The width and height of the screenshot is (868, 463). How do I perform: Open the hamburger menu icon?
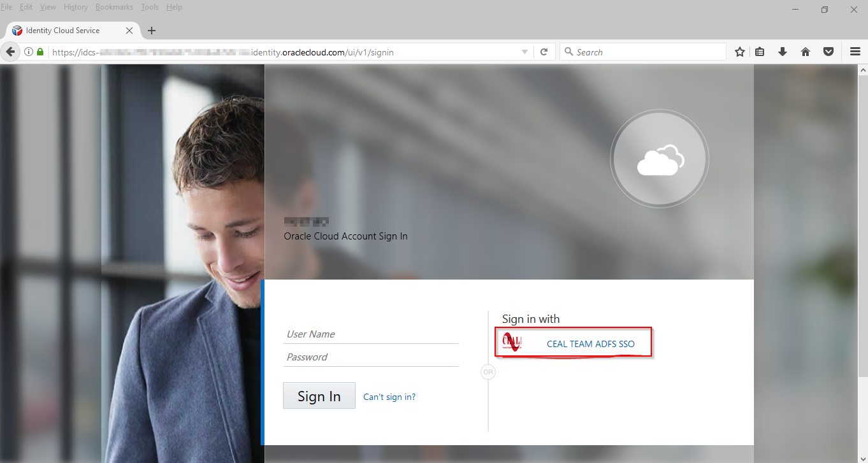pos(855,52)
